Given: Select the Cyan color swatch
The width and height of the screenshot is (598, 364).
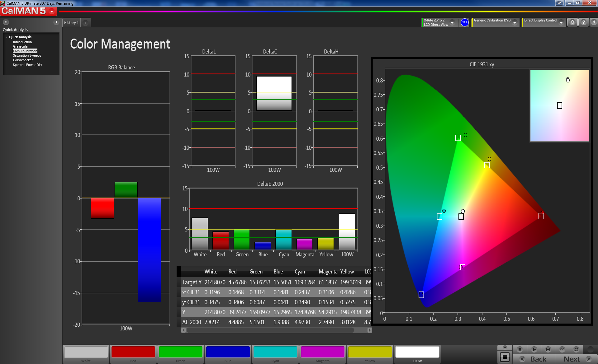Looking at the screenshot, I should point(275,352).
